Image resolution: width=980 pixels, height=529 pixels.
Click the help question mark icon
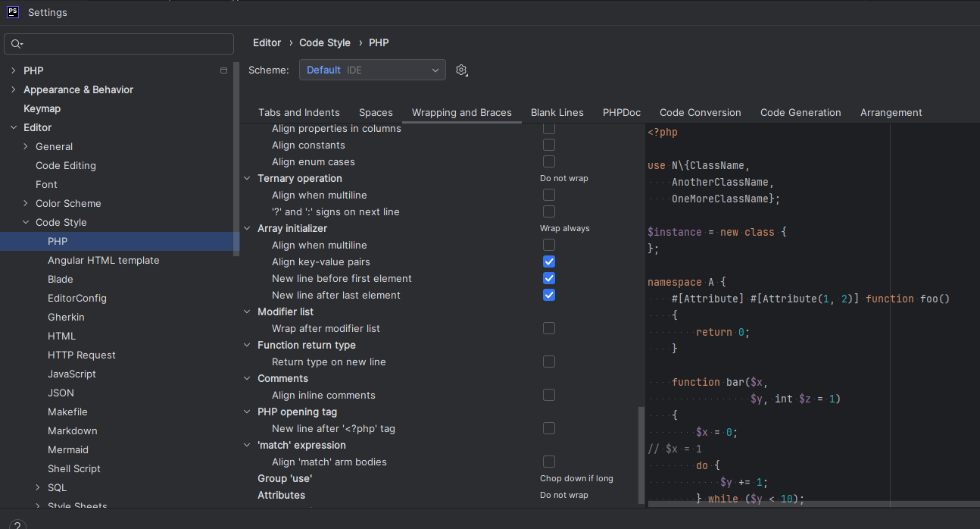tap(17, 525)
